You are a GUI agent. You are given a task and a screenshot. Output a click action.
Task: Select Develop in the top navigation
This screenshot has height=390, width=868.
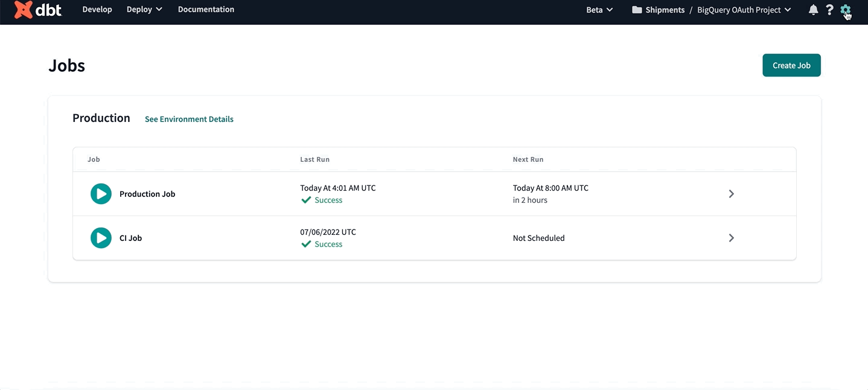[97, 9]
